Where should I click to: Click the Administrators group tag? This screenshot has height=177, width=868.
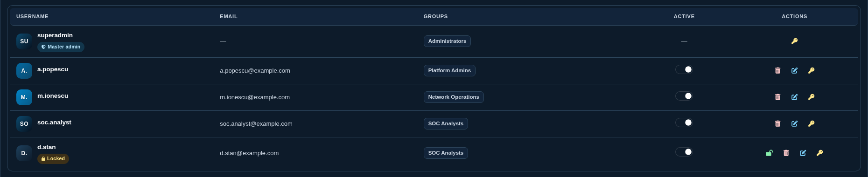[447, 41]
